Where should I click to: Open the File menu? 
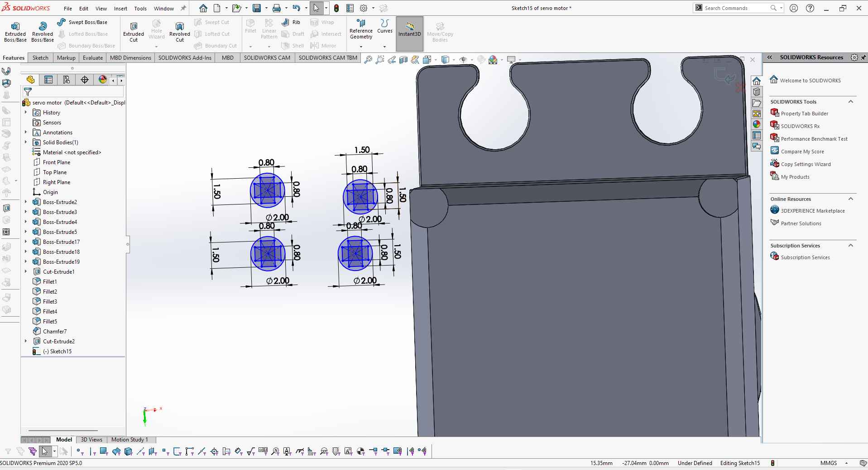[x=68, y=8]
